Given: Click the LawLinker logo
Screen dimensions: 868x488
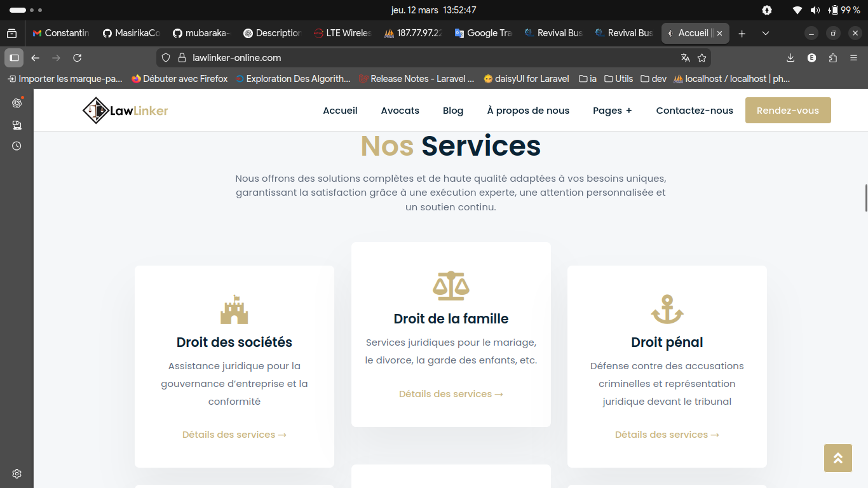Looking at the screenshot, I should point(125,111).
